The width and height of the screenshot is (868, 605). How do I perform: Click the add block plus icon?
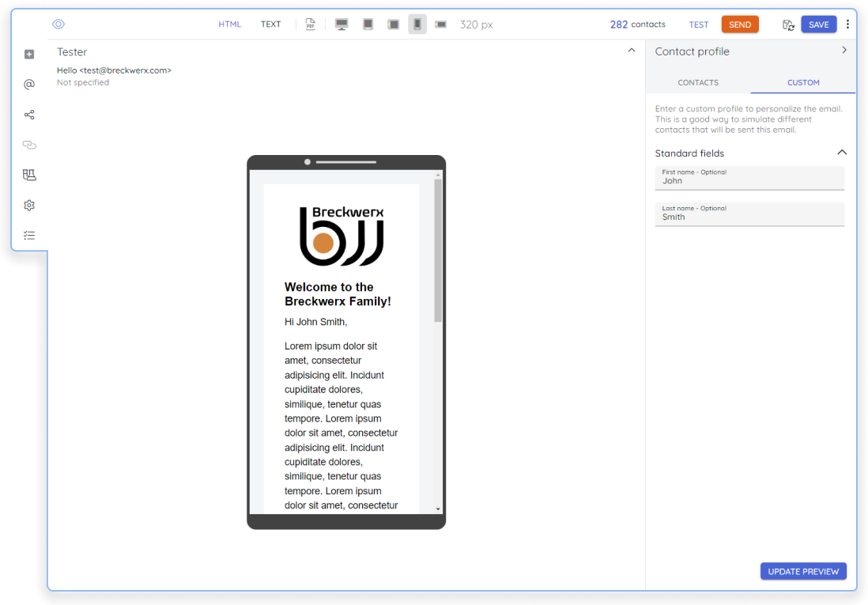[29, 55]
